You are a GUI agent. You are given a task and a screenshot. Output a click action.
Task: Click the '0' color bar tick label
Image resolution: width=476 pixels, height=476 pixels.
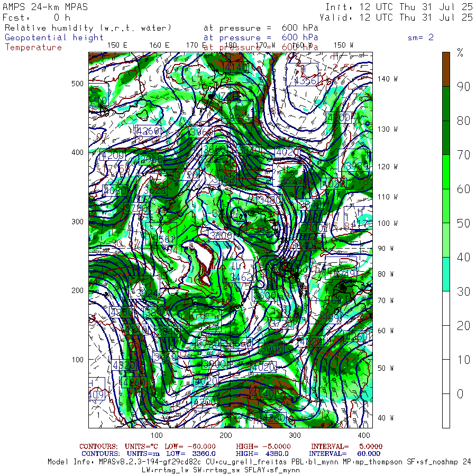tap(460, 394)
